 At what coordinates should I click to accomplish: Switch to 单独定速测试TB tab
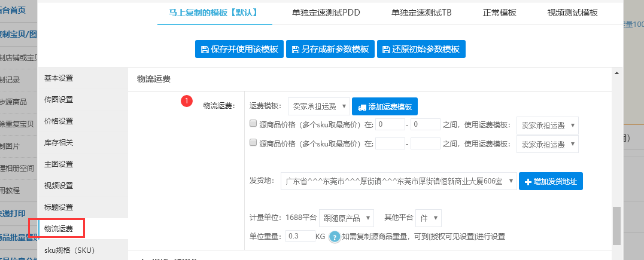point(421,13)
